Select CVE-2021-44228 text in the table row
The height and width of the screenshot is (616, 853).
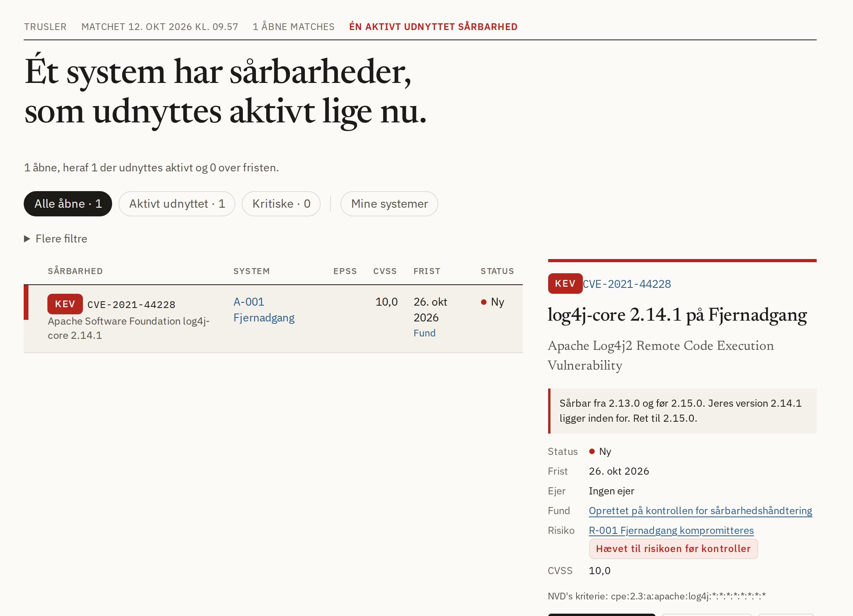pyautogui.click(x=131, y=305)
